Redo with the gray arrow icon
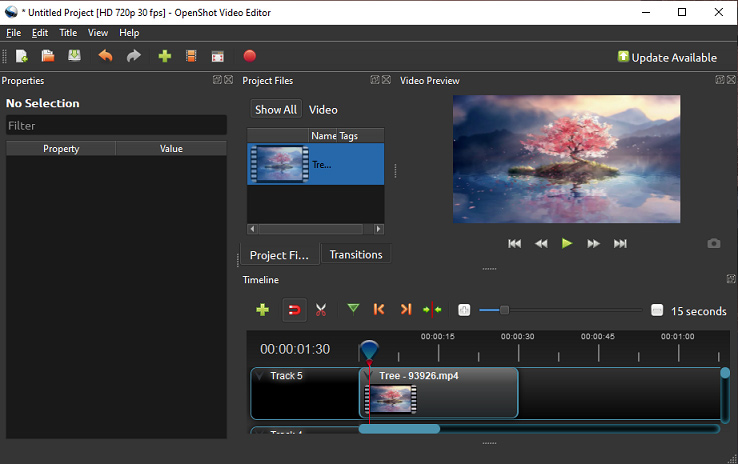The width and height of the screenshot is (738, 464). 134,56
